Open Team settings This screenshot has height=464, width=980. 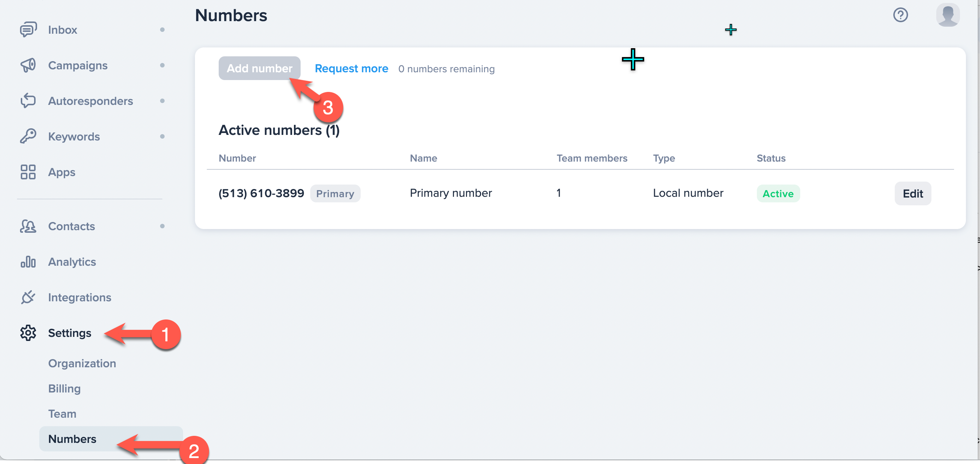[x=62, y=414]
